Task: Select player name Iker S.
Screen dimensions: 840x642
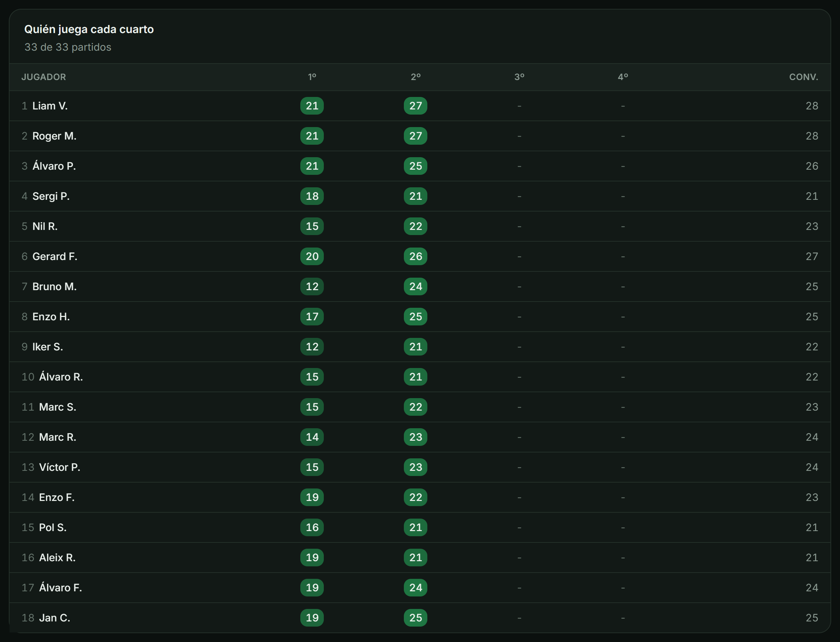Action: tap(48, 347)
